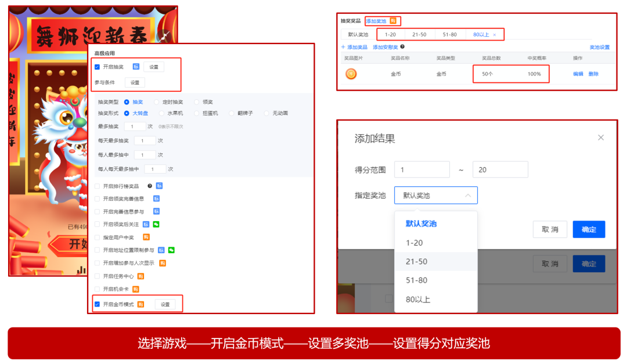Click the gold coin prize image
Screen dimensions: 627x364
click(351, 74)
